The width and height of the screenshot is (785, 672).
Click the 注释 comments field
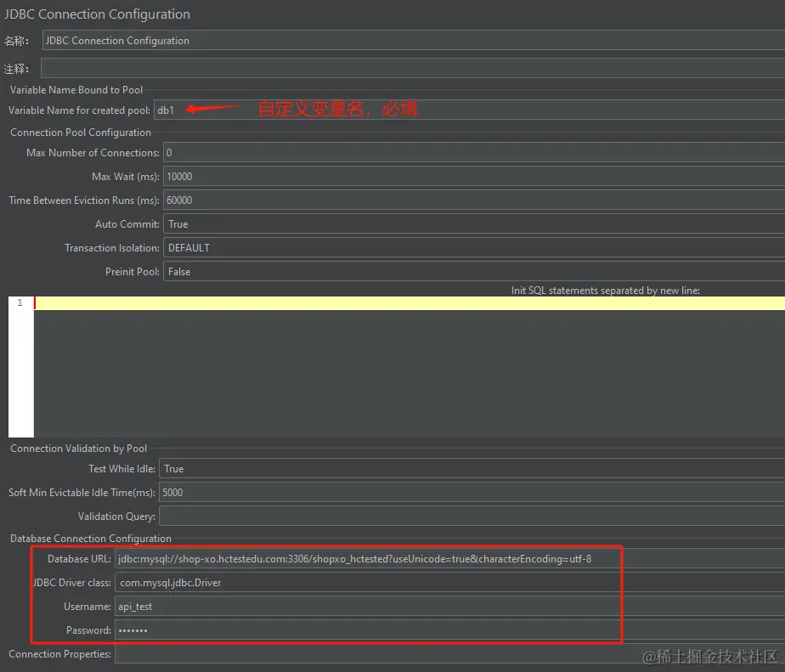pyautogui.click(x=413, y=68)
